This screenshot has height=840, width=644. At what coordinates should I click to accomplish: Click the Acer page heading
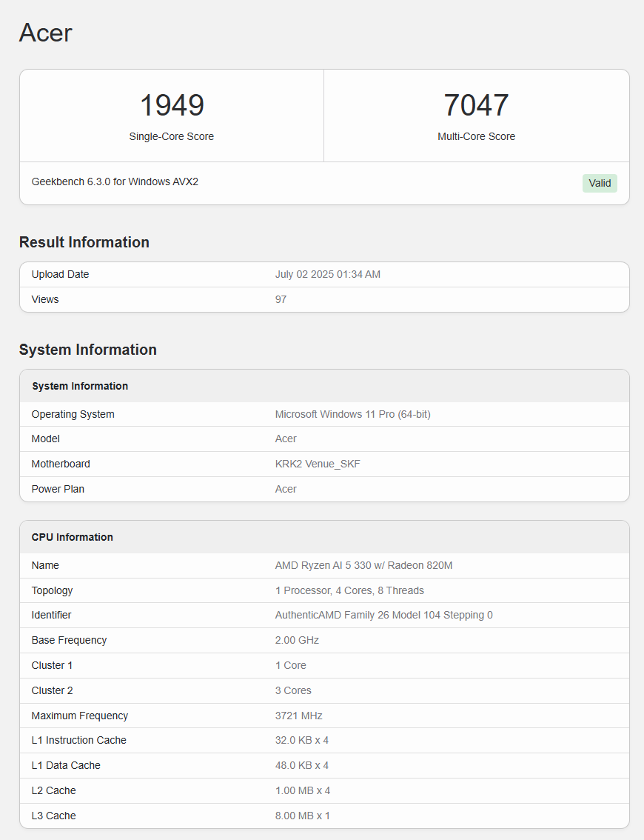pos(44,33)
